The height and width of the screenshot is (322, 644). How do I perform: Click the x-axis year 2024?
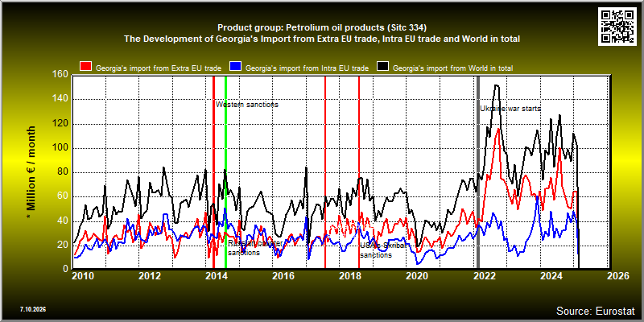[x=551, y=276]
